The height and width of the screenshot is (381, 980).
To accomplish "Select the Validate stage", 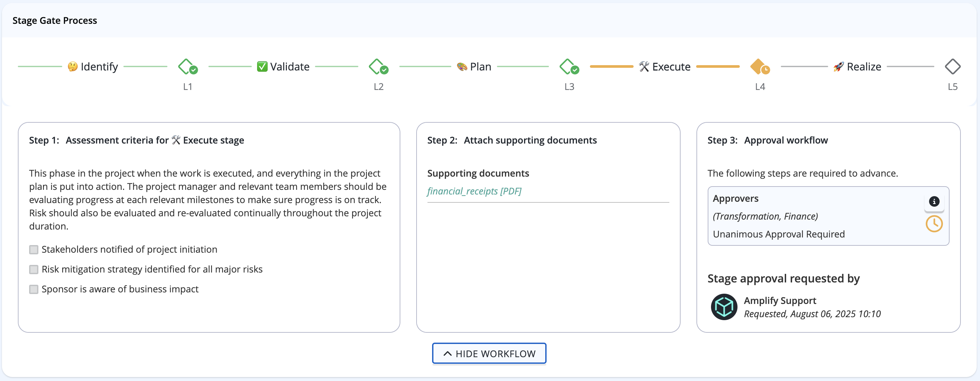I will [283, 66].
